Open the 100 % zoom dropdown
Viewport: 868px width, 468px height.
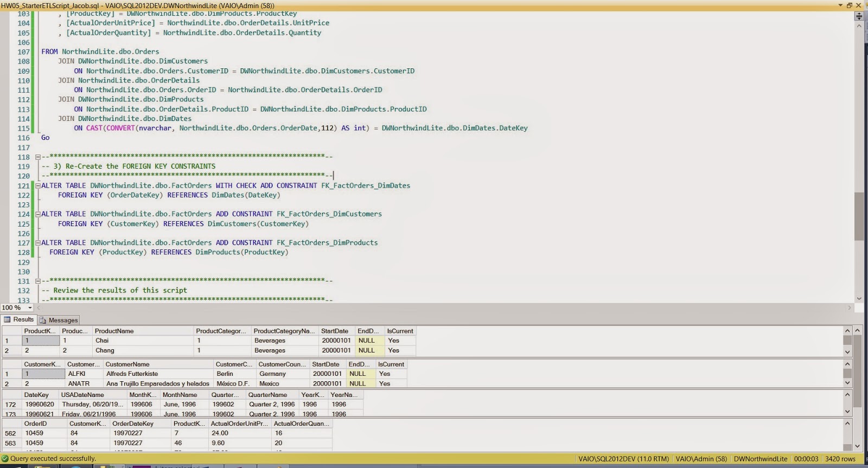30,308
